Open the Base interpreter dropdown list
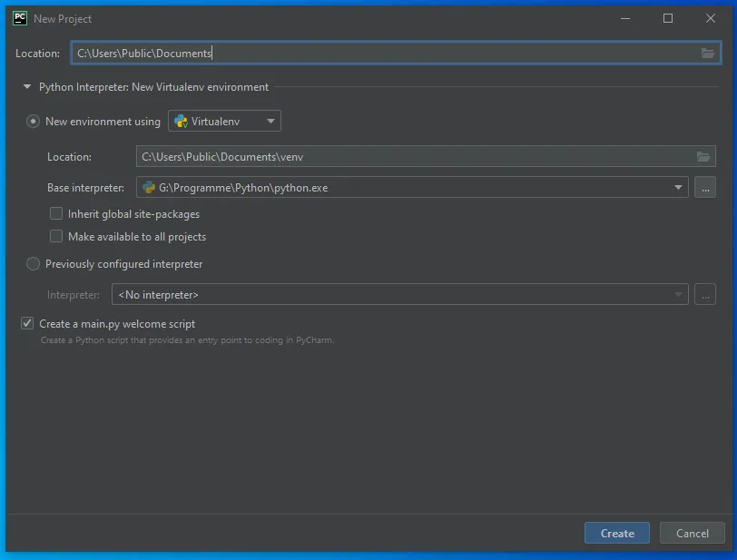Image resolution: width=737 pixels, height=560 pixels. click(x=678, y=187)
